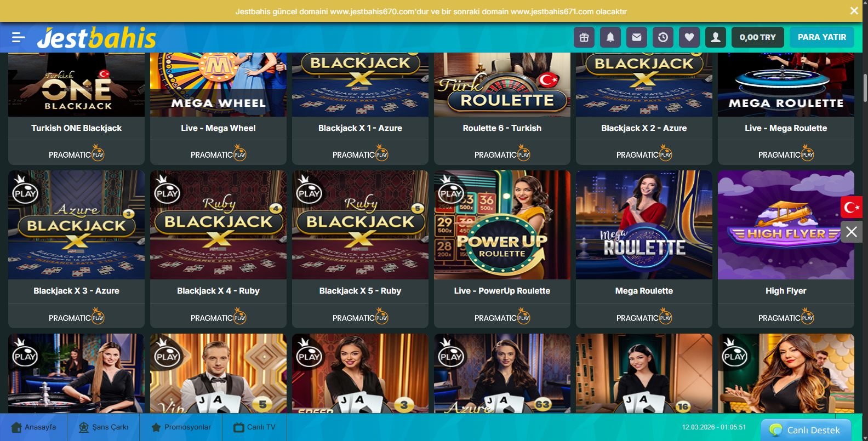
Task: Open the messages envelope icon
Action: (x=637, y=37)
